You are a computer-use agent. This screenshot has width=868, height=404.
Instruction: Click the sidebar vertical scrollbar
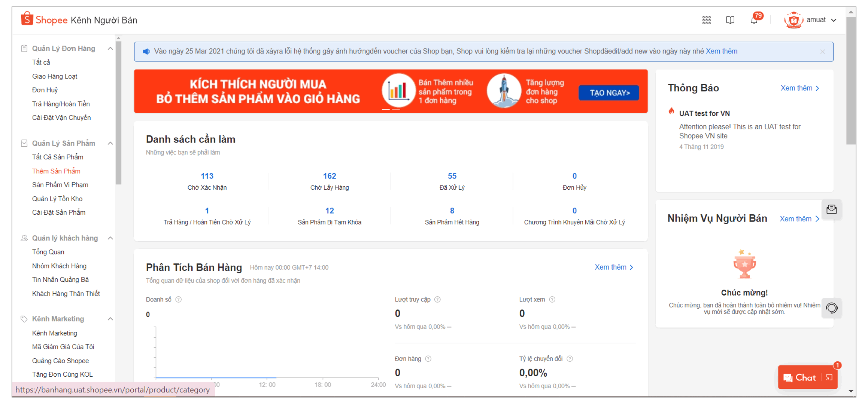119,112
